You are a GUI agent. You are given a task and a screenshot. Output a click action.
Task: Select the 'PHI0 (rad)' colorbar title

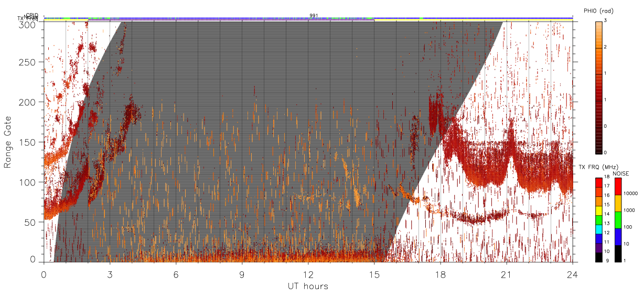point(599,10)
